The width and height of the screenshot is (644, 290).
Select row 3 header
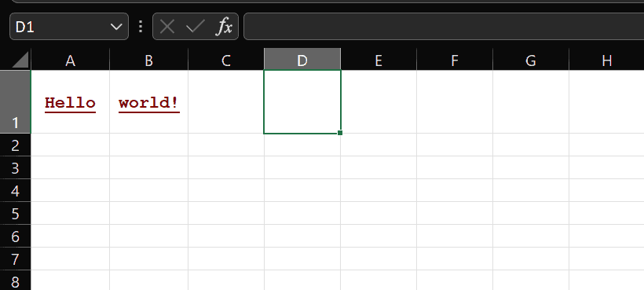click(x=15, y=167)
